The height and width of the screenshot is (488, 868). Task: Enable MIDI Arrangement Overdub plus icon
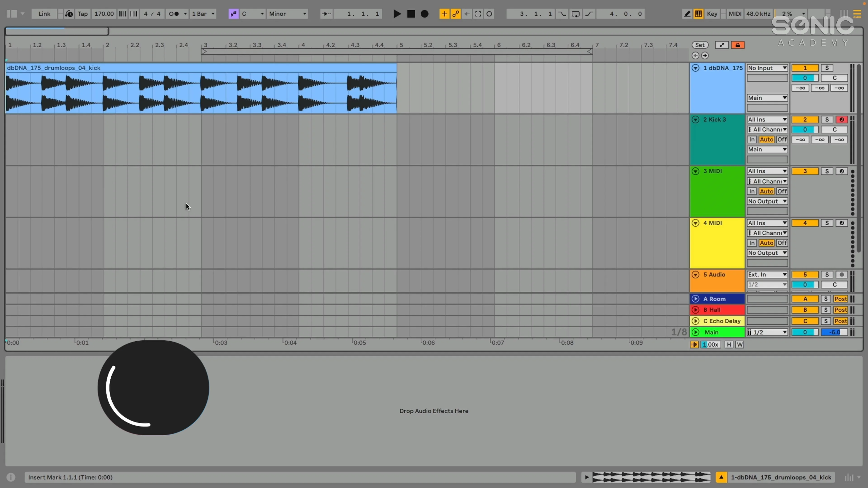(444, 14)
